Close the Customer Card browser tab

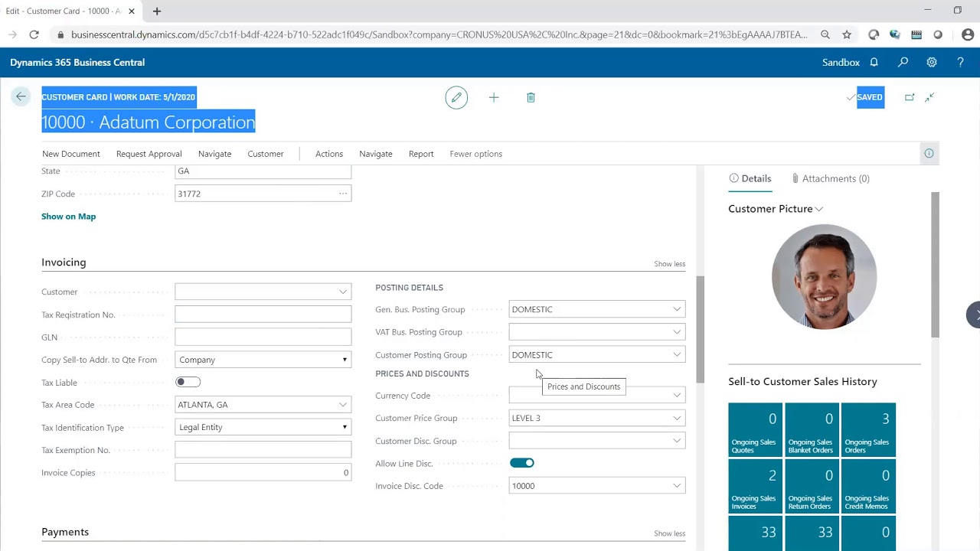point(132,11)
